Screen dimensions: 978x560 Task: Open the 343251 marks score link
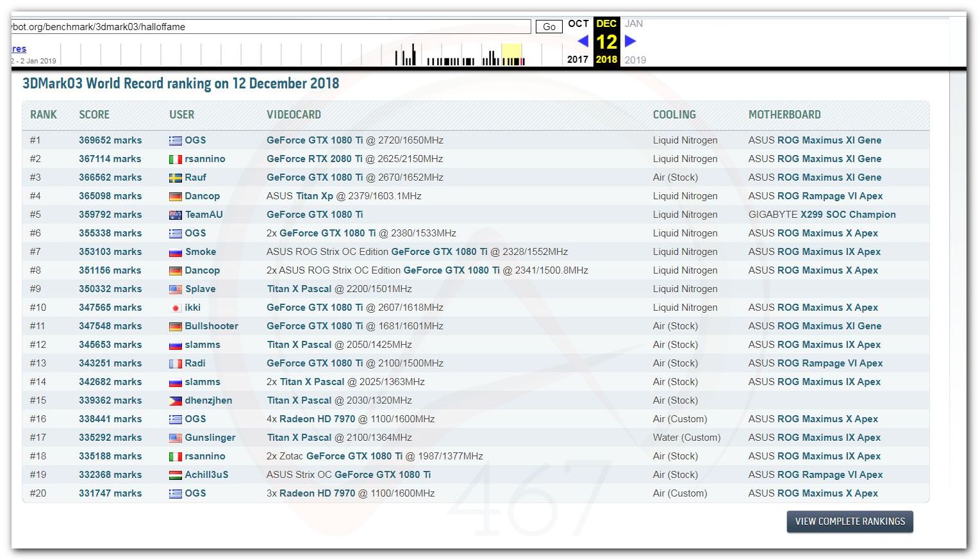[x=110, y=363]
